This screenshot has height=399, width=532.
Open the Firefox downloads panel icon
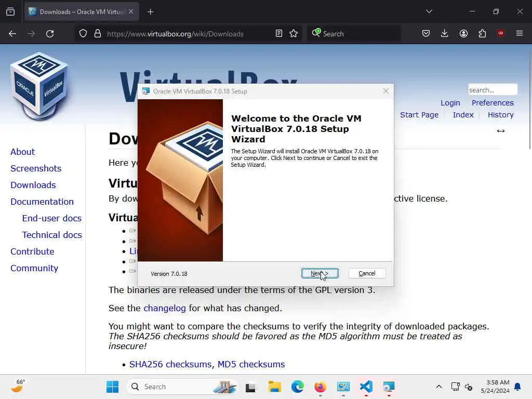tap(445, 33)
